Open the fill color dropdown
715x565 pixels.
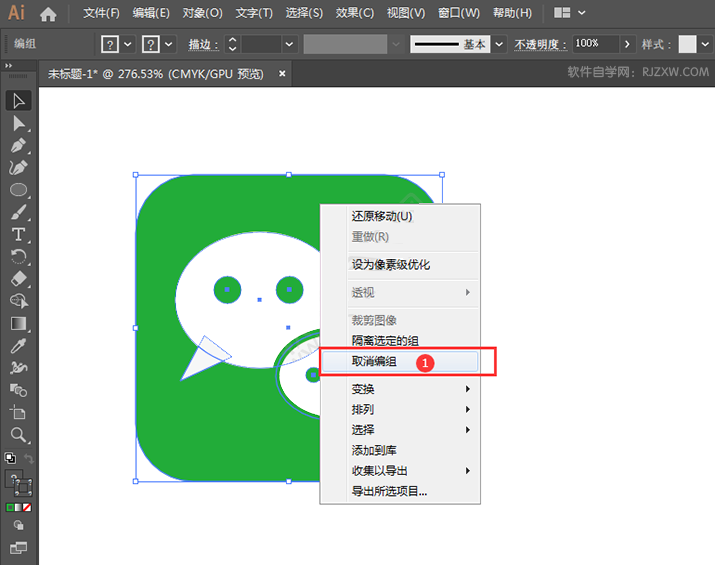(128, 44)
